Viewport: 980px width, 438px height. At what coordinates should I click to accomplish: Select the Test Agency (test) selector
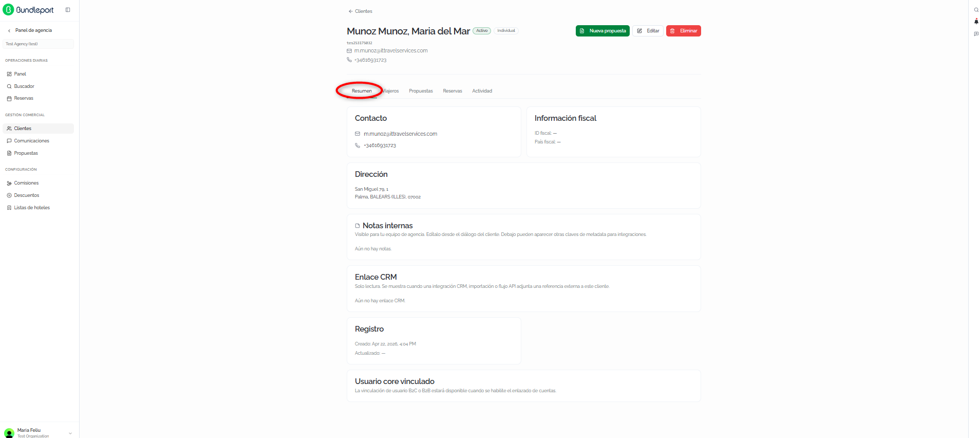coord(39,44)
